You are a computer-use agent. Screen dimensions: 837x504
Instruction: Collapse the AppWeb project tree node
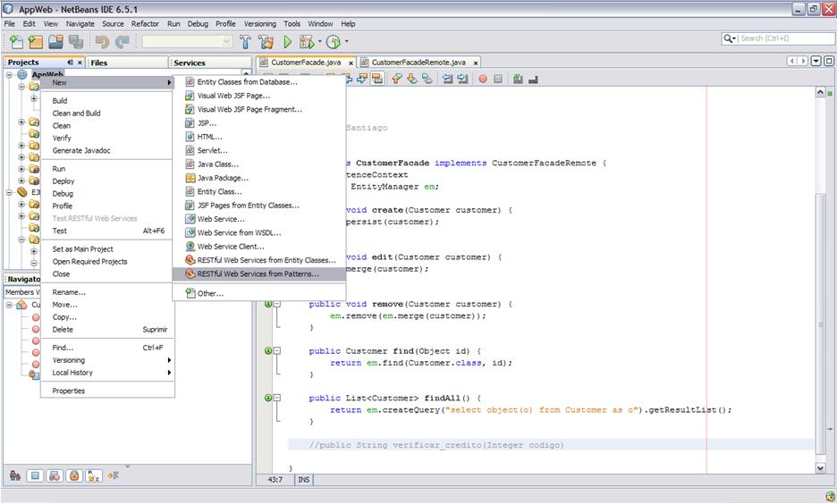(x=10, y=75)
